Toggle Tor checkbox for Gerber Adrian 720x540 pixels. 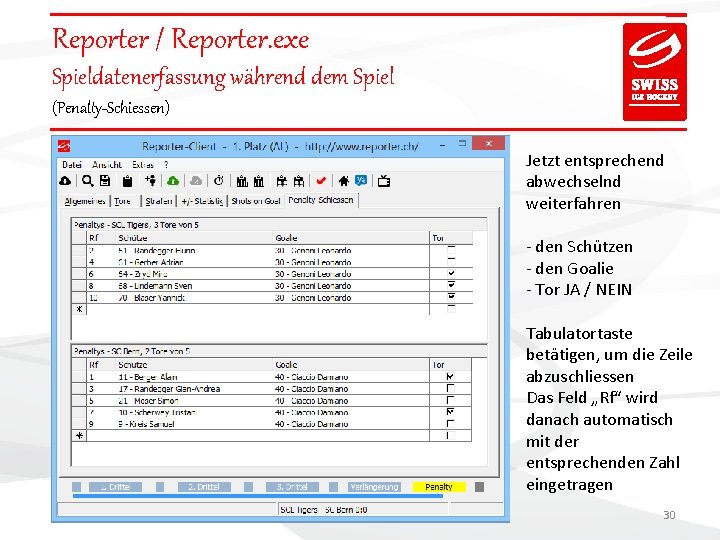[451, 262]
